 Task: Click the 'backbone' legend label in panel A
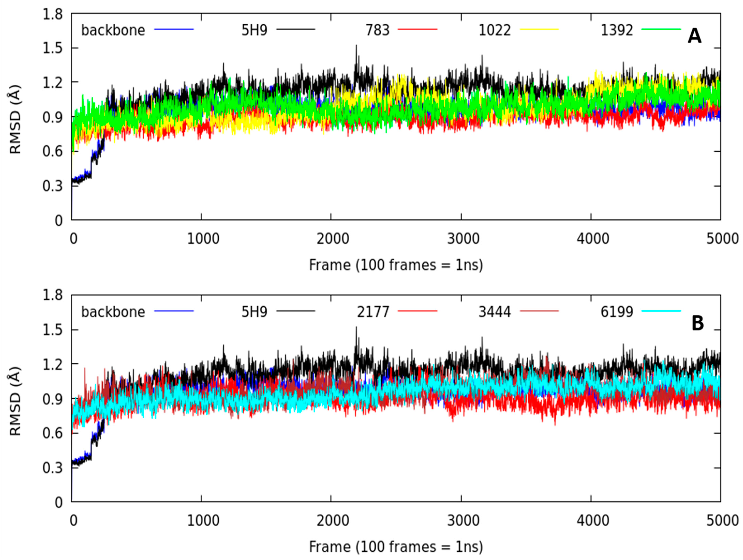pos(113,30)
